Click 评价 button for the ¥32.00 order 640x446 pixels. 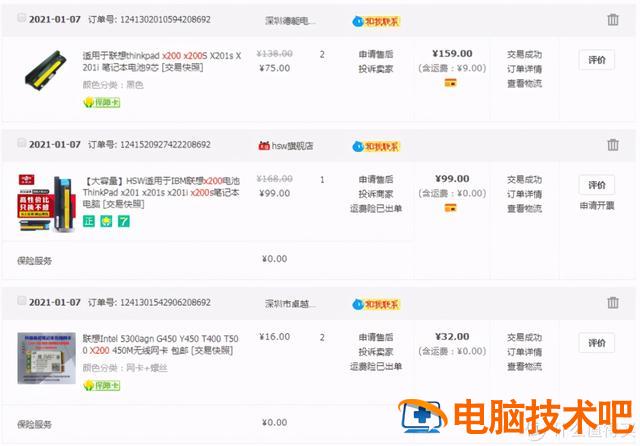click(597, 343)
